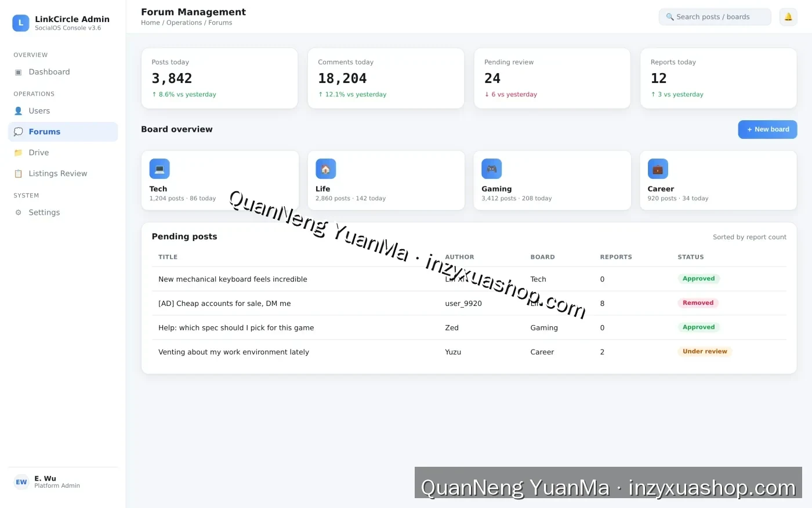The image size is (812, 508).
Task: Click Approved badge on Zed's row
Action: 698,327
